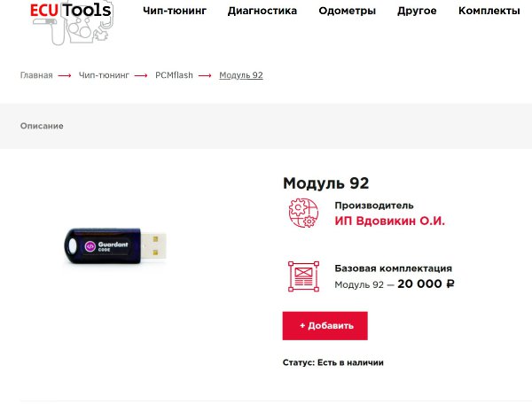Go to Главная in the breadcrumbs
The image size is (532, 404).
[36, 75]
